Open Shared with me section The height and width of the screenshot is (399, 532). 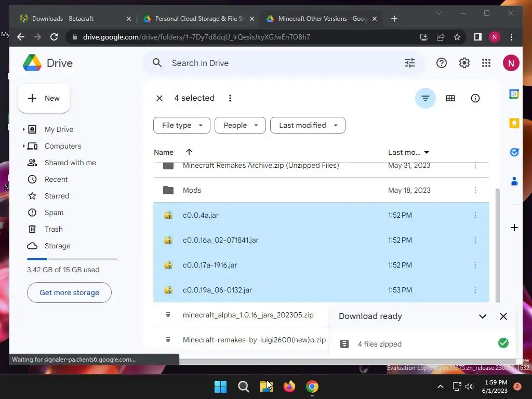click(x=70, y=163)
